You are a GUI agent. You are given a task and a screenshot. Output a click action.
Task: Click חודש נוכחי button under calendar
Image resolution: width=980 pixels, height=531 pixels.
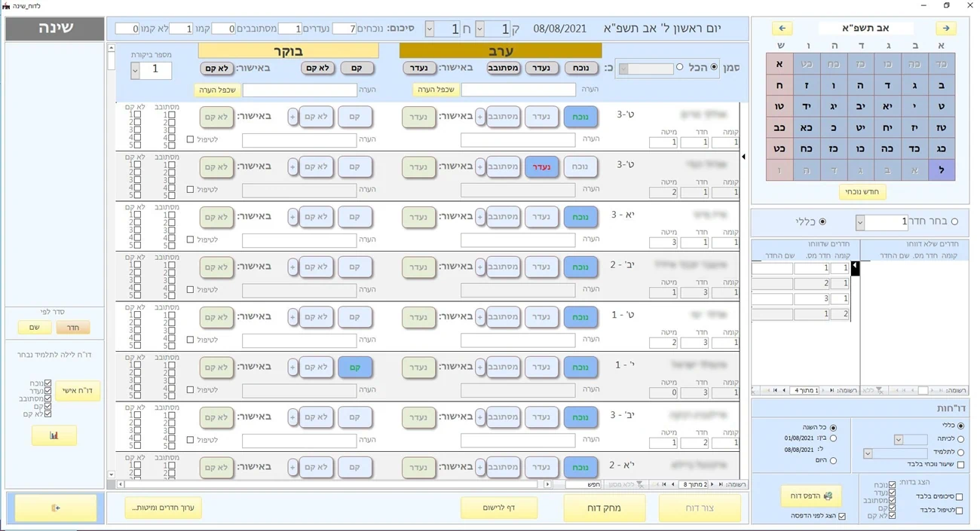(x=862, y=192)
